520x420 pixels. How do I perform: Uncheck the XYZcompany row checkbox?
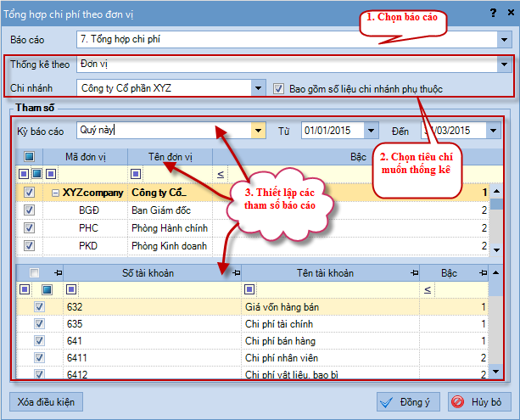click(x=29, y=193)
